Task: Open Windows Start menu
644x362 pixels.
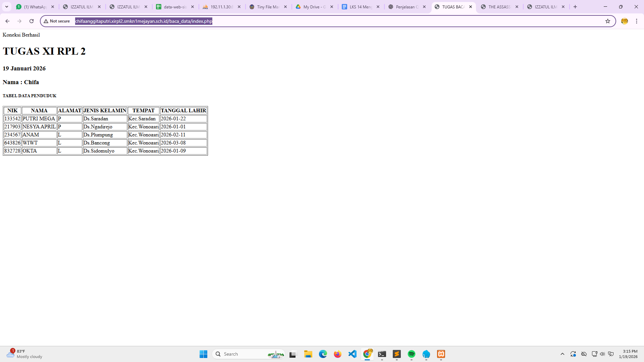Action: (203, 354)
